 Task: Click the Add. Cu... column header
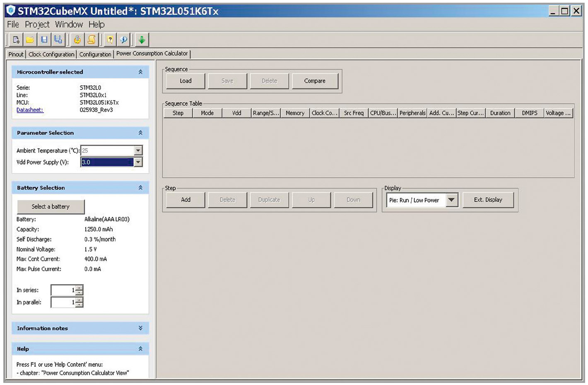(441, 113)
